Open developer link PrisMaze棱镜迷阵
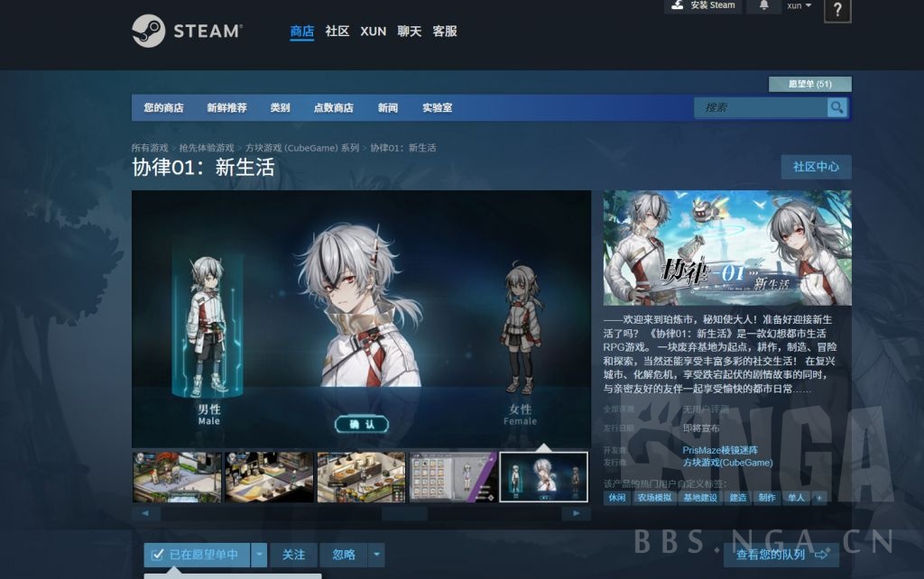Viewport: 924px width, 579px height. 720,450
